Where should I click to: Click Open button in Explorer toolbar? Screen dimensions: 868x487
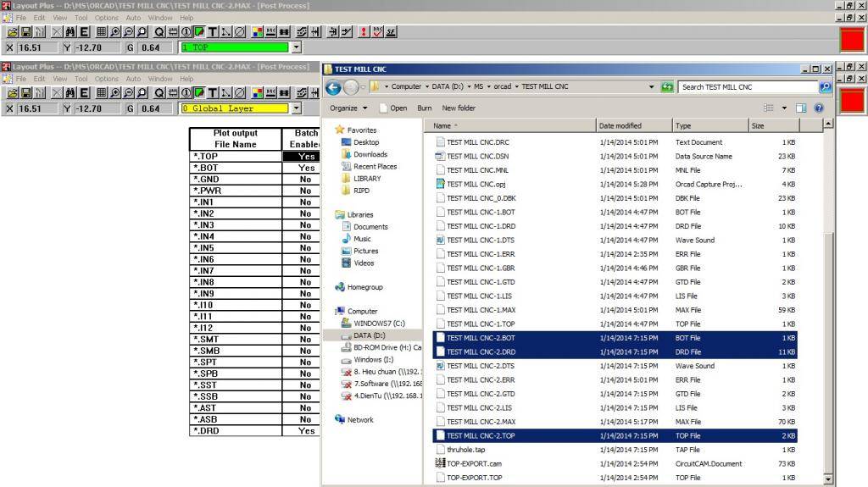click(x=393, y=108)
